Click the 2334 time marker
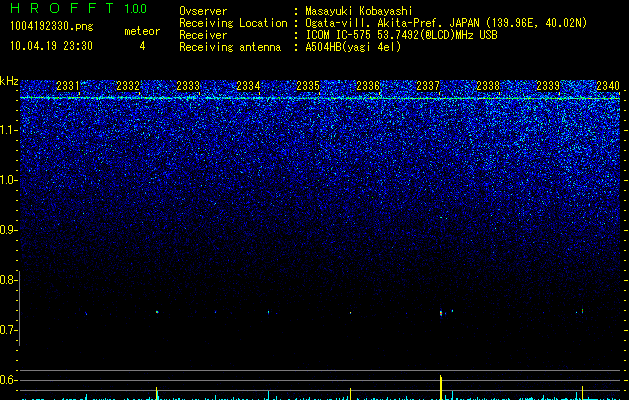Screen dimensions: 629x400 click(x=248, y=86)
